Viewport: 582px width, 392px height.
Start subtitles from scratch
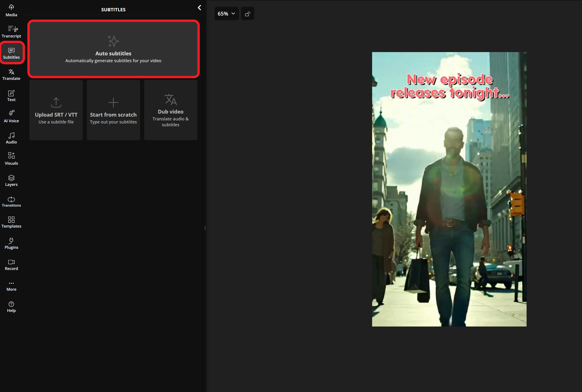click(113, 110)
